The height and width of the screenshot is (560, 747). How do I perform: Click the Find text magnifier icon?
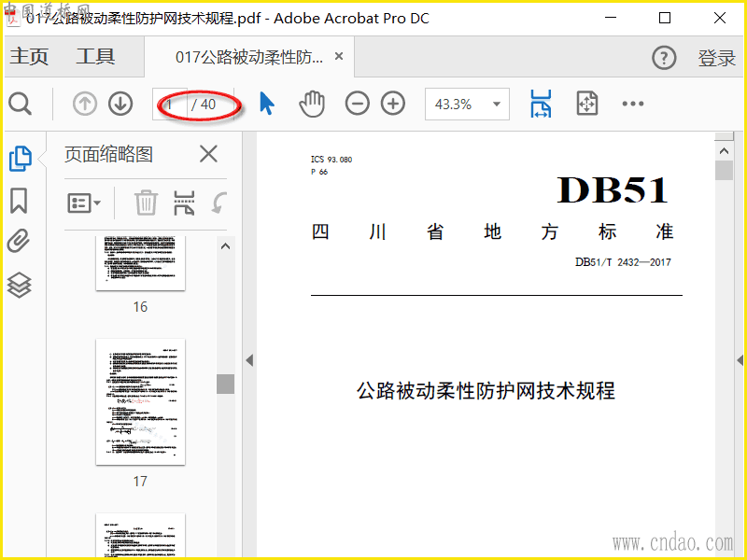[x=20, y=104]
